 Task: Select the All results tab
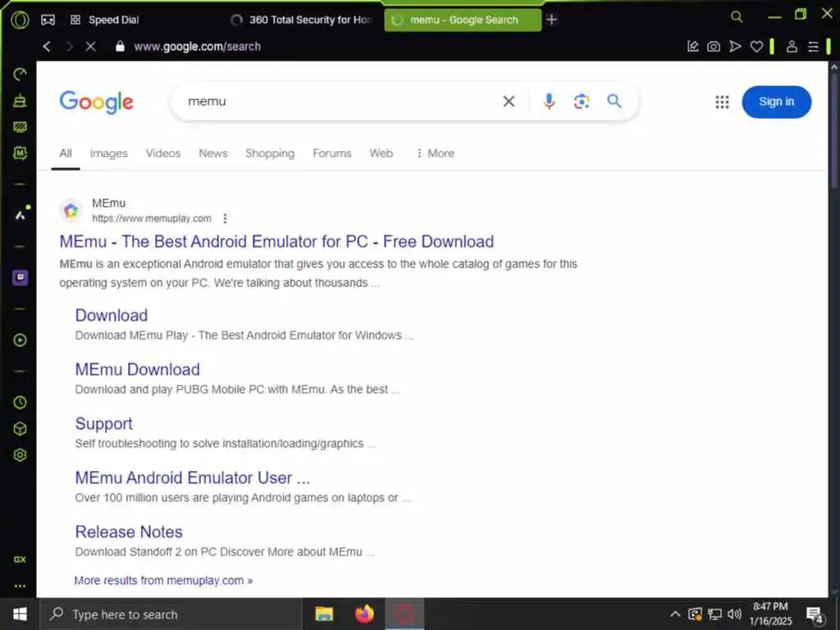[66, 153]
